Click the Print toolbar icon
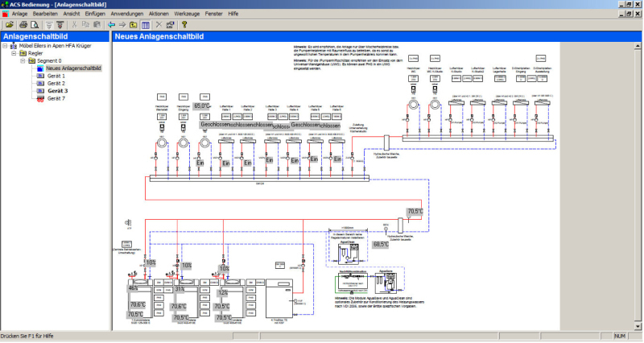Screen dimensions: 644x343 pos(23,25)
